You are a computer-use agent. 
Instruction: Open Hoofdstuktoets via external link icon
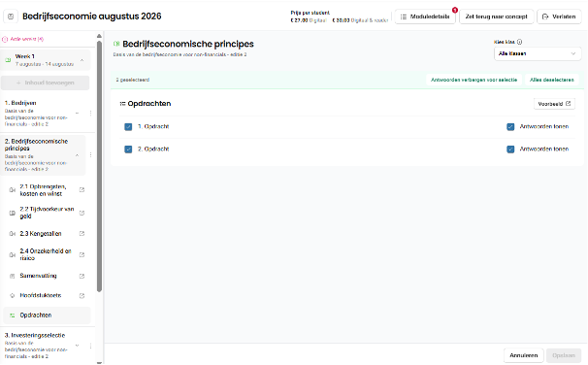coord(82,296)
